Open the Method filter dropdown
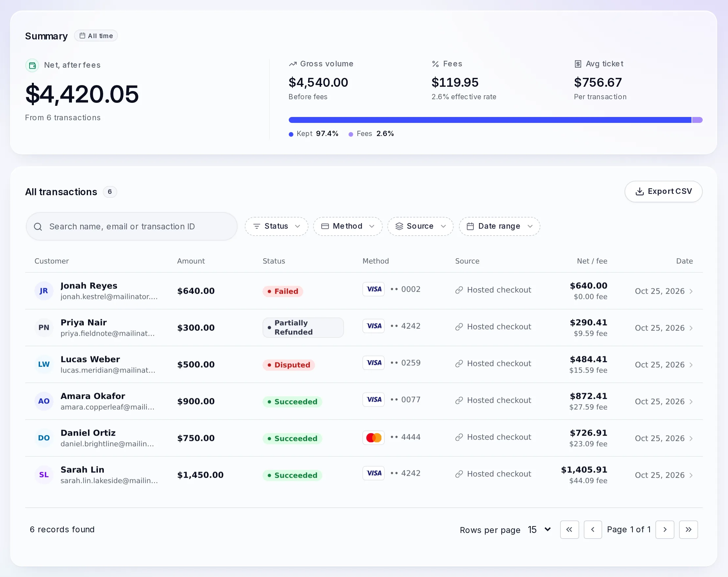 point(348,226)
